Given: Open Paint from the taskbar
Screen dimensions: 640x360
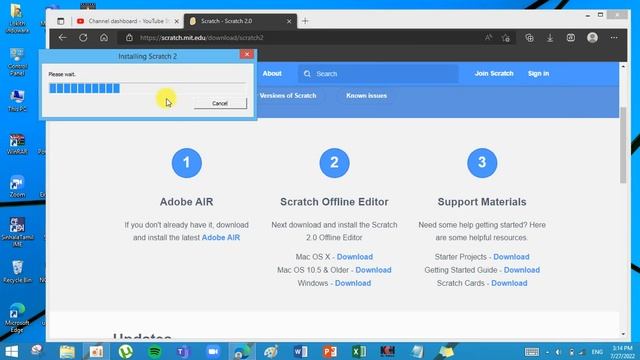Looking at the screenshot, I should point(271,351).
